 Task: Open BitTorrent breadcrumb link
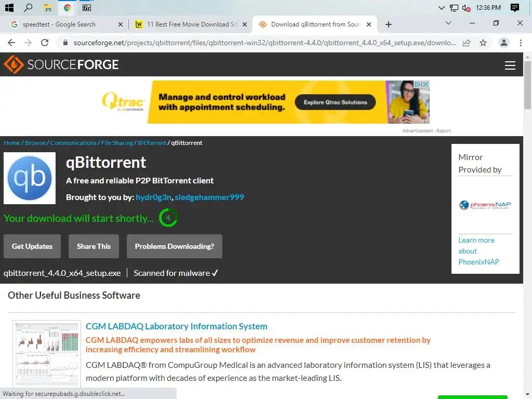pos(152,143)
